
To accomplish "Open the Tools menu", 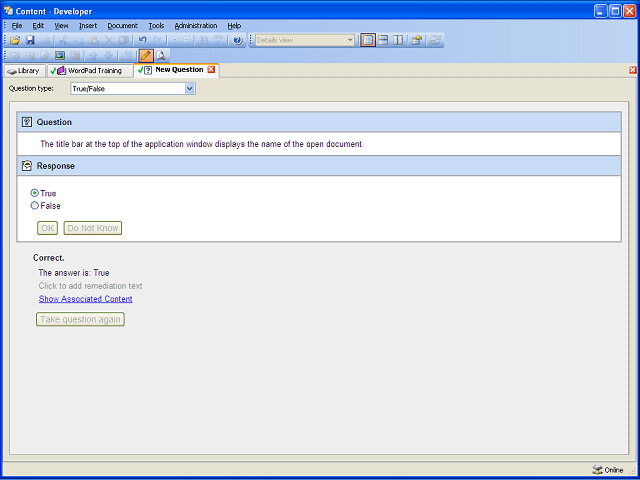I will pyautogui.click(x=156, y=26).
